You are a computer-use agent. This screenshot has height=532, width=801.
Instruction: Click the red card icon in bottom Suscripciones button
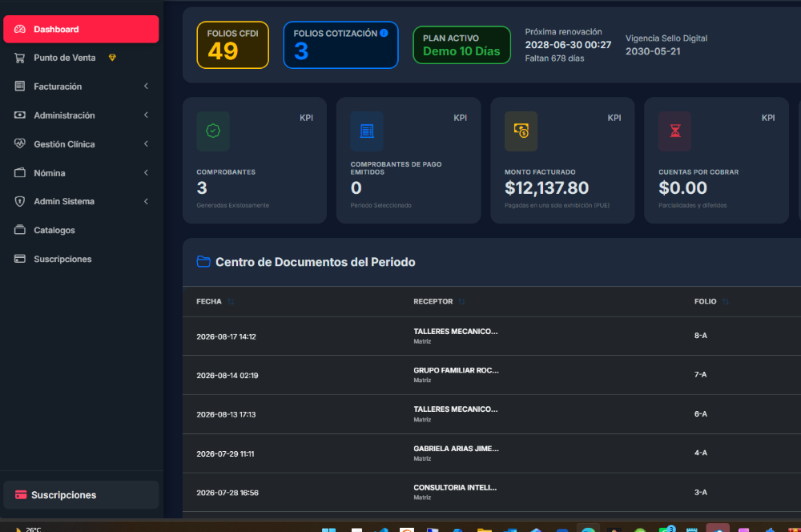(x=21, y=494)
